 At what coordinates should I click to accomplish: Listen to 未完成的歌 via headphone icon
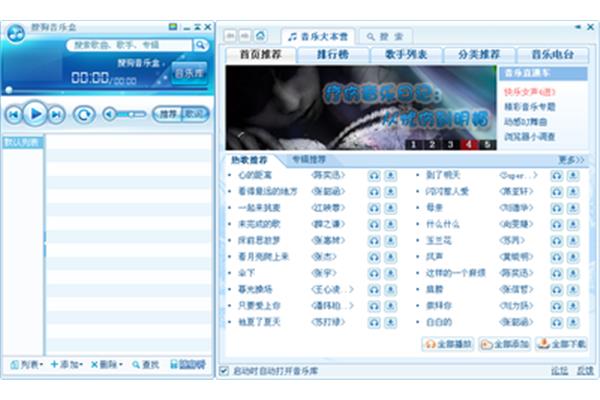click(x=374, y=225)
